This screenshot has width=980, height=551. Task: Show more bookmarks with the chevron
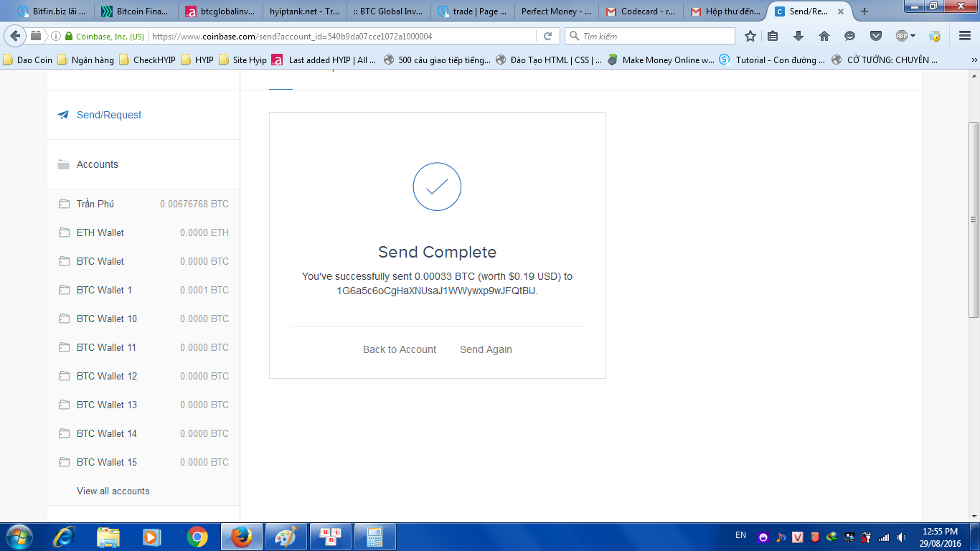[x=974, y=60]
